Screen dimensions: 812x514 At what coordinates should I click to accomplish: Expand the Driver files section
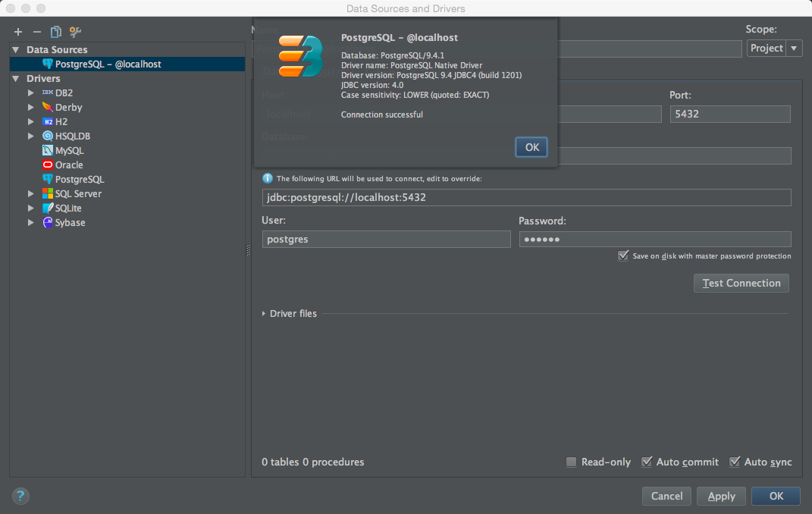(x=264, y=314)
